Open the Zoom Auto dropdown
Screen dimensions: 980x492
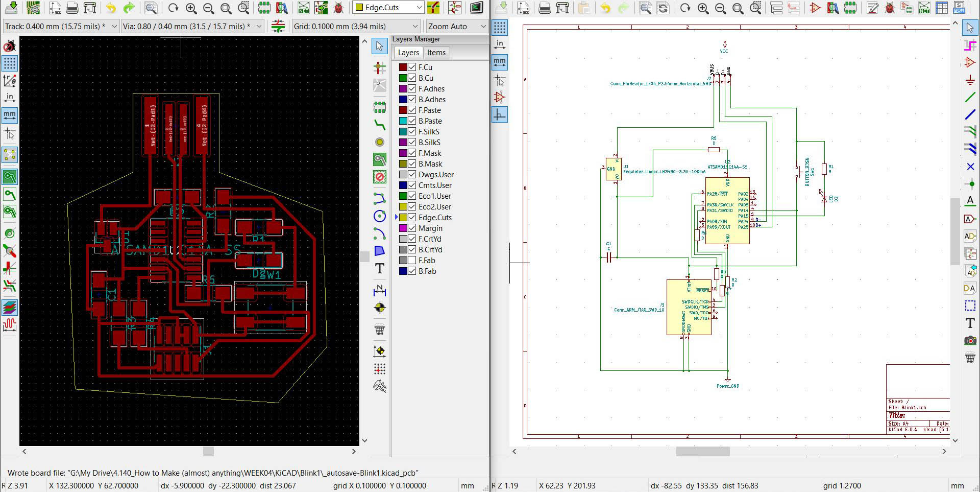coord(457,26)
